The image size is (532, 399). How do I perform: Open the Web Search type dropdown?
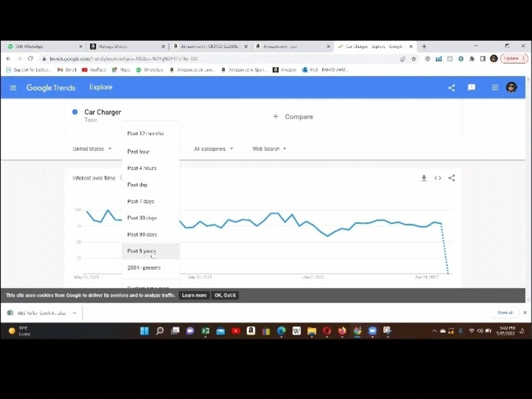269,148
